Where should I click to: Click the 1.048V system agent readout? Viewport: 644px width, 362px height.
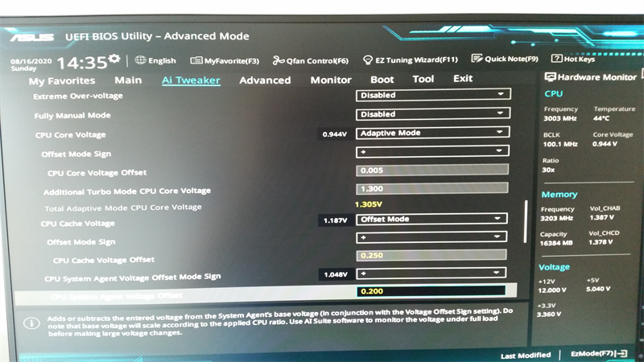click(336, 274)
